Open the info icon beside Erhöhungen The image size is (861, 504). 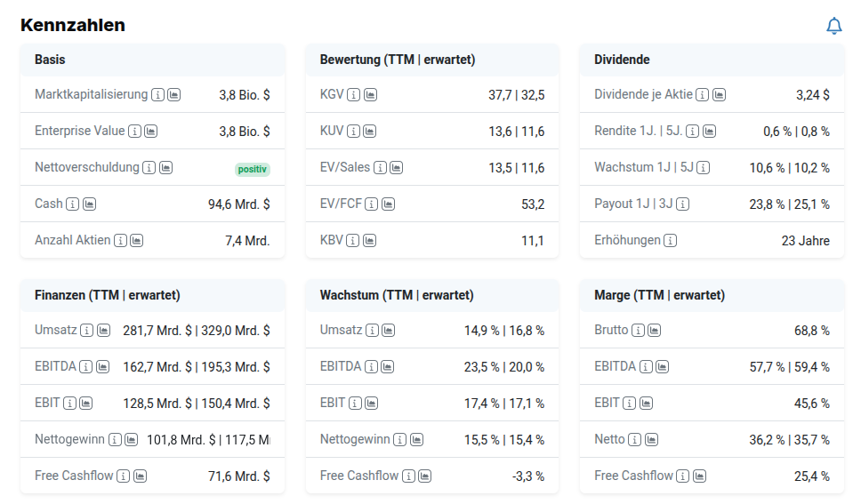pyautogui.click(x=670, y=241)
